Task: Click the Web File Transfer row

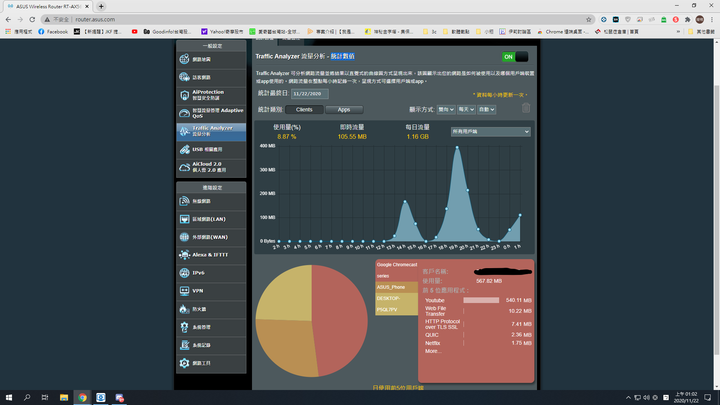Action: (478, 311)
